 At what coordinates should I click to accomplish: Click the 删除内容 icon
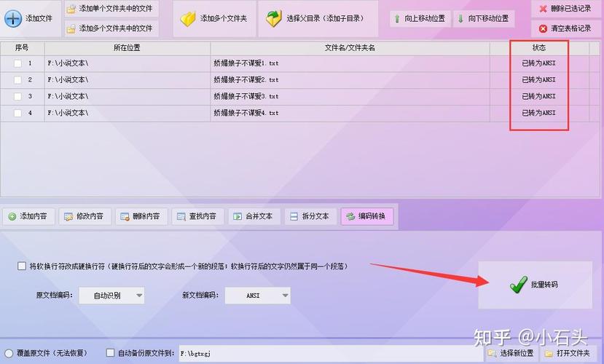125,217
